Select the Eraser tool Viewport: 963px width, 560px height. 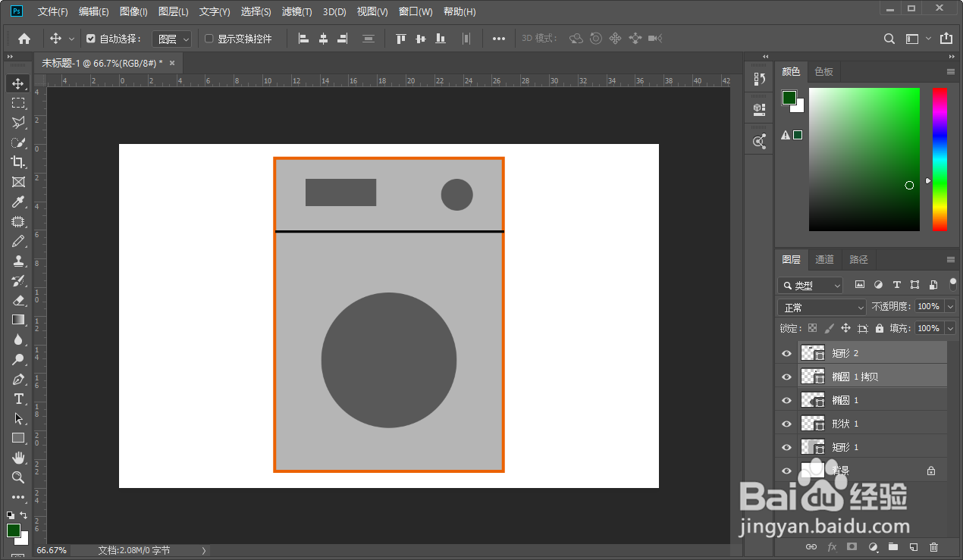click(18, 300)
